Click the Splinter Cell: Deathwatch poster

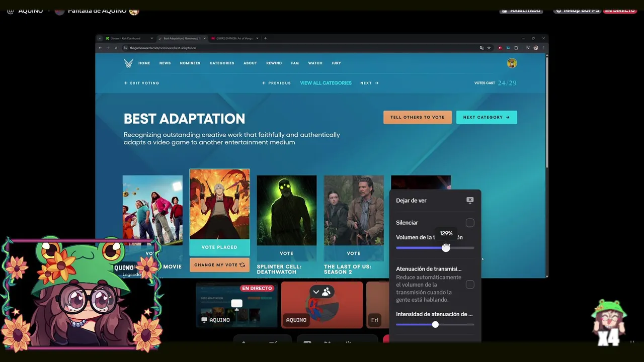(287, 211)
